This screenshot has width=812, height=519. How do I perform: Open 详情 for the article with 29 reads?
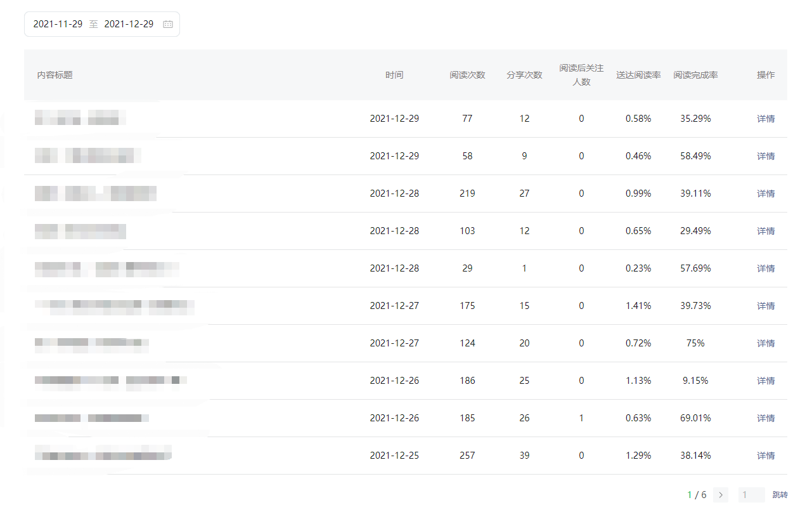(x=766, y=268)
